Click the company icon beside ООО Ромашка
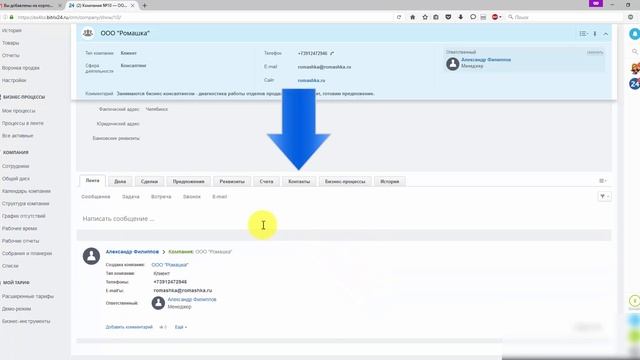The height and width of the screenshot is (360, 640). (88, 33)
